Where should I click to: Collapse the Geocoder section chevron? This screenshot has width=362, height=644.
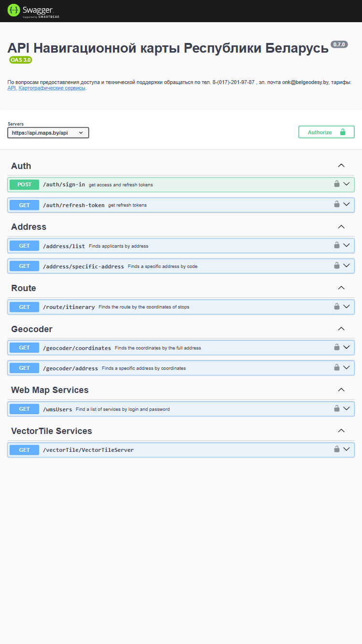pos(341,329)
